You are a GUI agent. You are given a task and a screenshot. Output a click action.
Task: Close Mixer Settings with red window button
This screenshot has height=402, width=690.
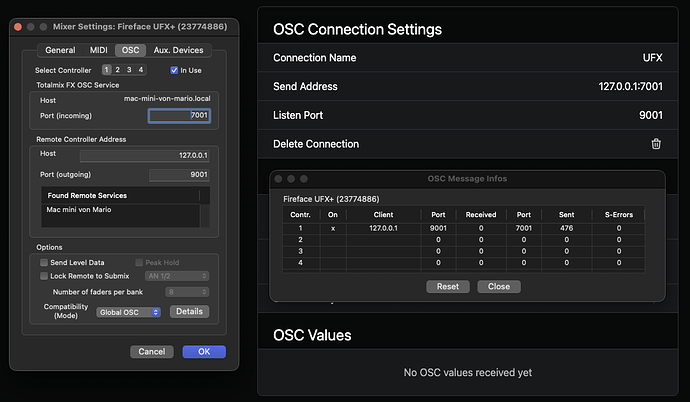[18, 27]
